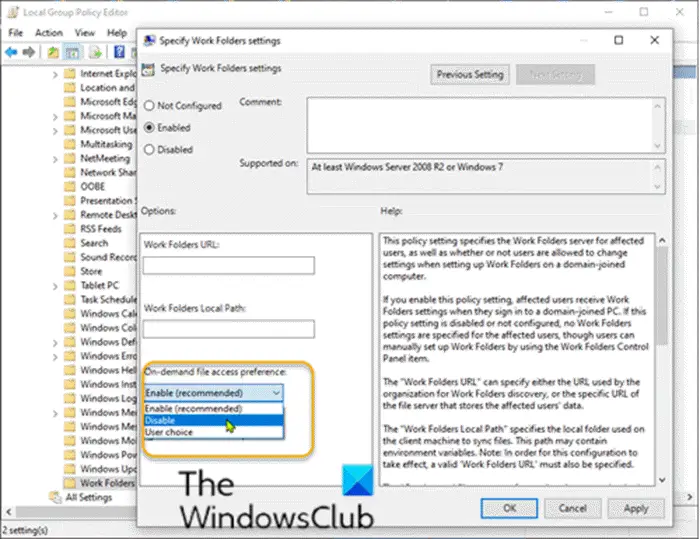Image resolution: width=700 pixels, height=539 pixels.
Task: Click the Comment box scroll down arrow
Action: coord(658,146)
